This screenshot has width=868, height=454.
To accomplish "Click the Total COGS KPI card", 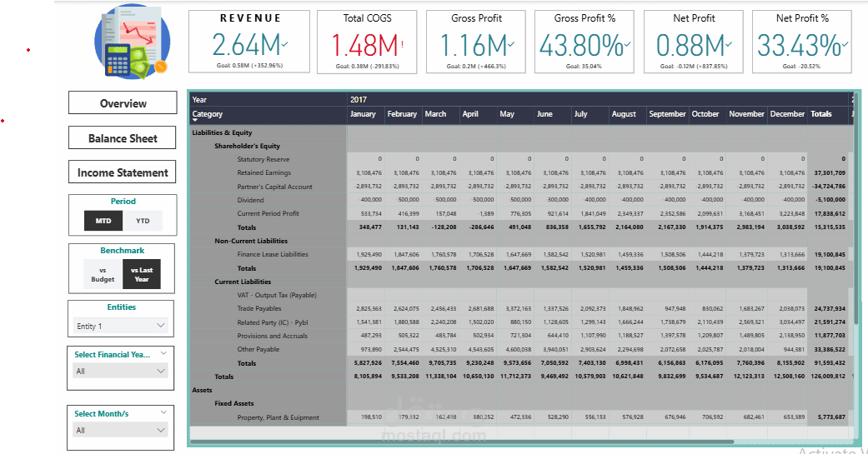I will [x=367, y=42].
